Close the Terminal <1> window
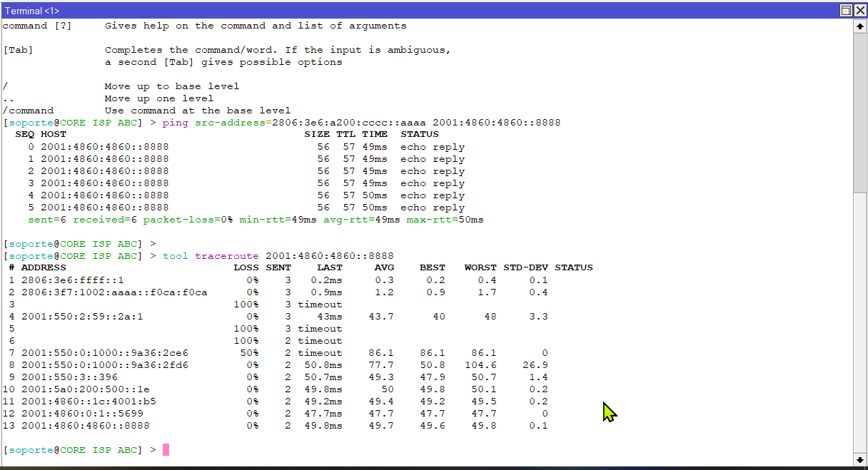This screenshot has width=868, height=470. pyautogui.click(x=859, y=10)
